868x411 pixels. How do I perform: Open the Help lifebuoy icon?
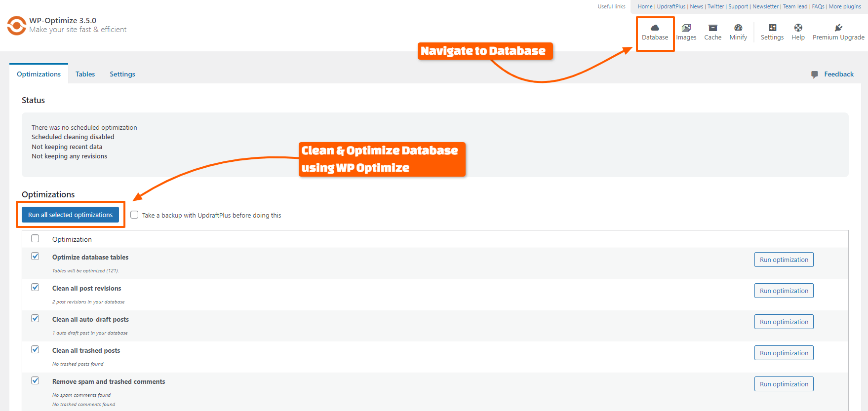pos(798,28)
